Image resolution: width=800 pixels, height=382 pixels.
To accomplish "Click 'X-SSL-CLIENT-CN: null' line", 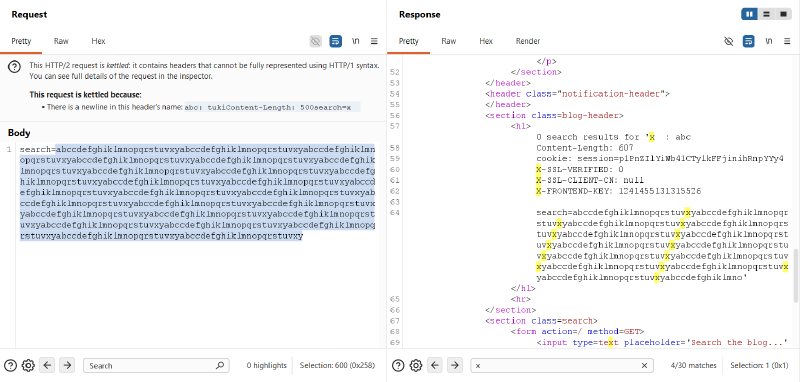I will (x=590, y=180).
